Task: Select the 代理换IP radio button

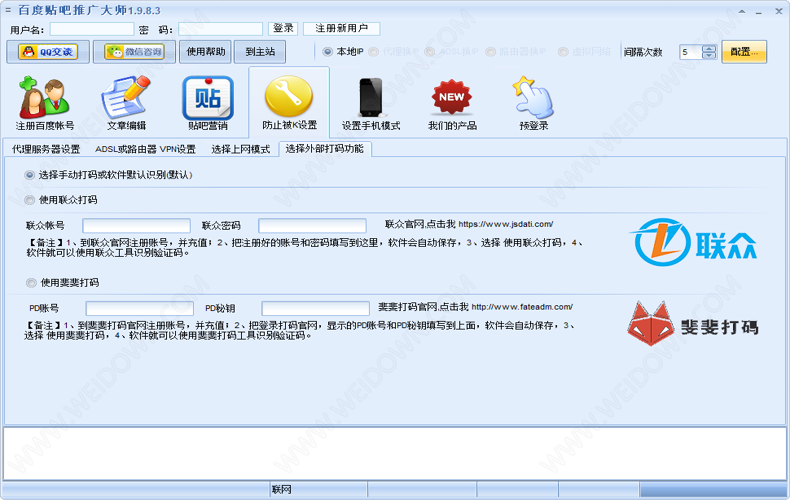Action: click(x=373, y=51)
